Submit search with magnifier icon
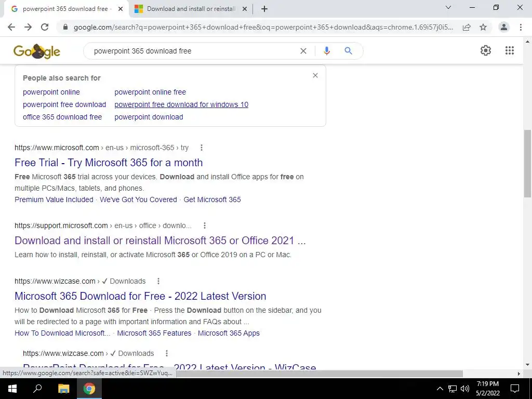Image resolution: width=532 pixels, height=399 pixels. [348, 51]
